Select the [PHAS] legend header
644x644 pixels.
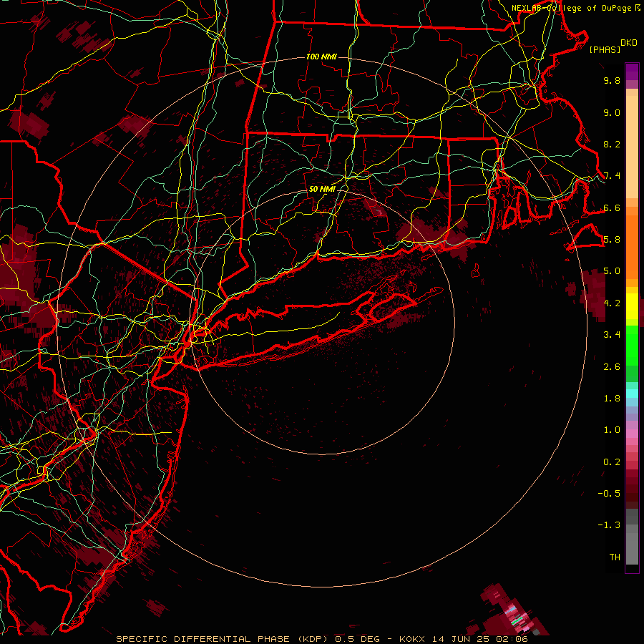click(x=605, y=49)
